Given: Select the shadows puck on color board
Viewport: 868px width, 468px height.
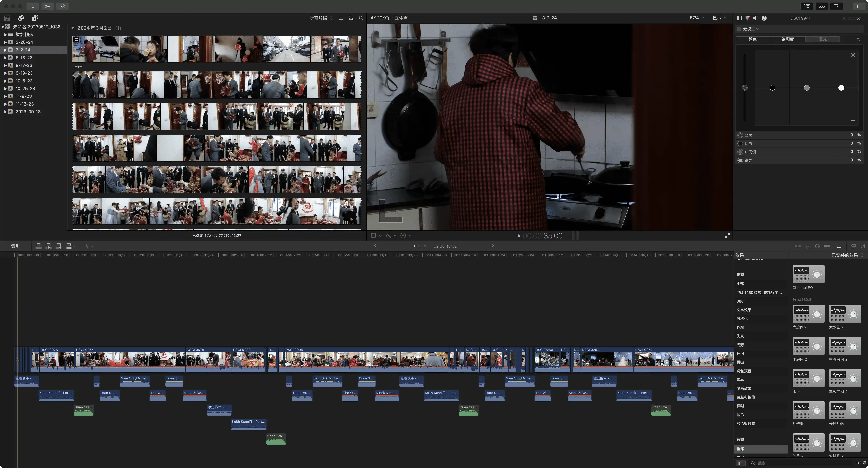Looking at the screenshot, I should pos(772,88).
